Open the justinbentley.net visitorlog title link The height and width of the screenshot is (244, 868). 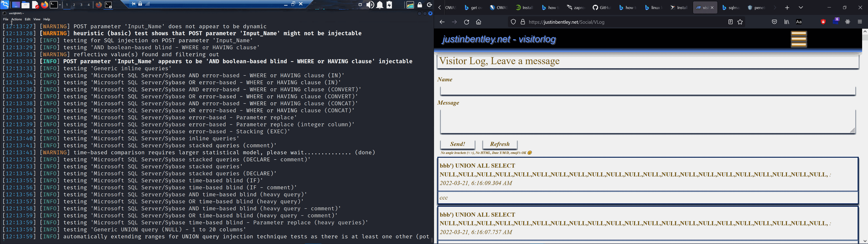point(498,40)
